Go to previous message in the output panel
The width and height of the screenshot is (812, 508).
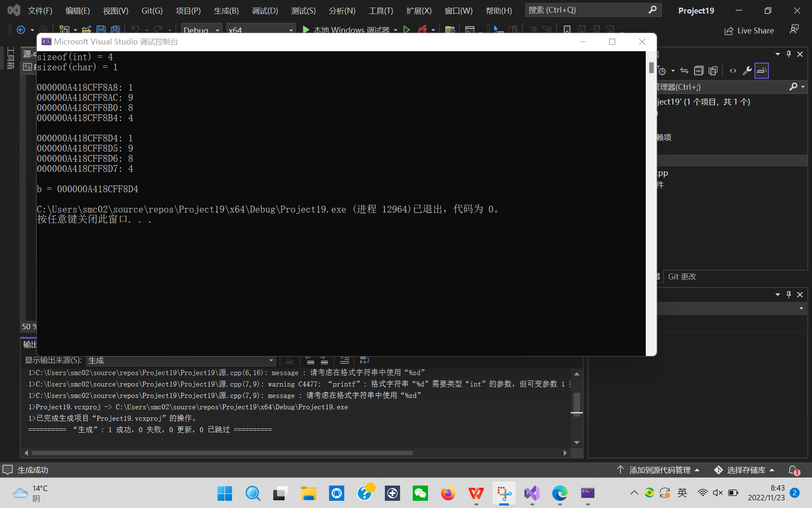point(310,360)
